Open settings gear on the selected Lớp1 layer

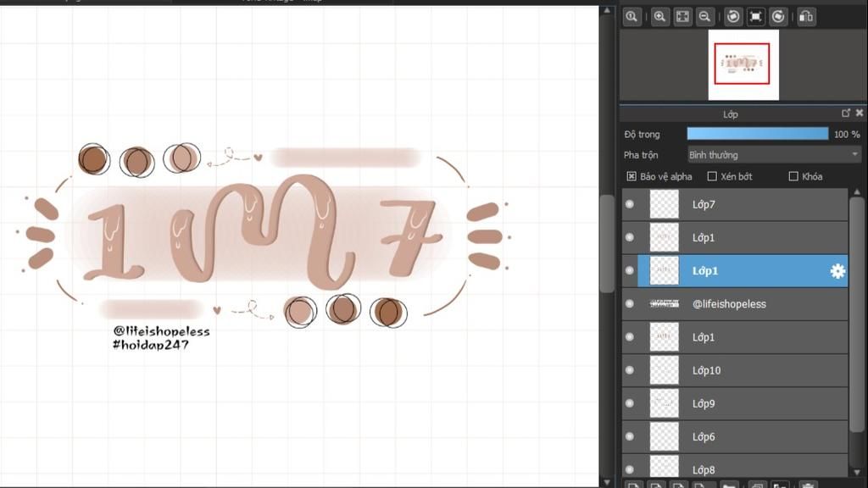[x=837, y=270]
